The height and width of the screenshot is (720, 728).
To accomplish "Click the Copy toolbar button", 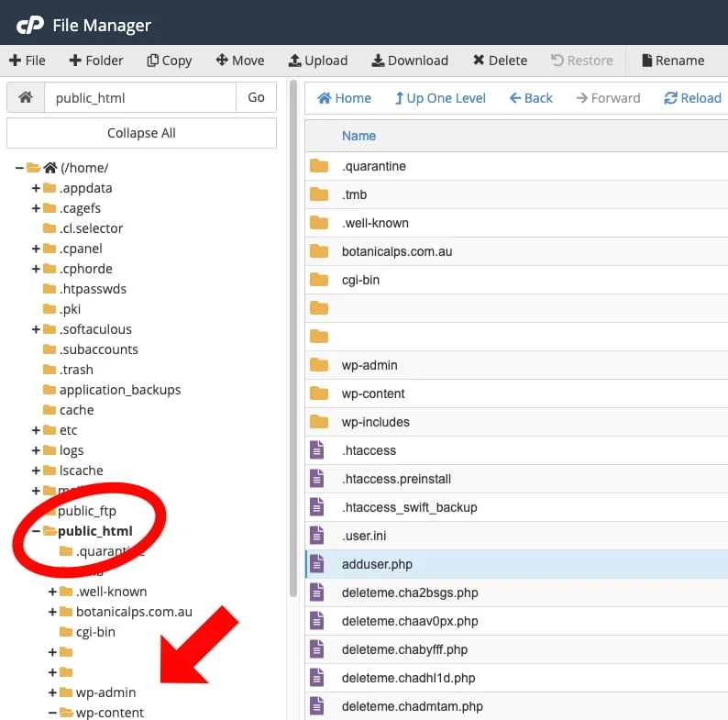I will 170,61.
